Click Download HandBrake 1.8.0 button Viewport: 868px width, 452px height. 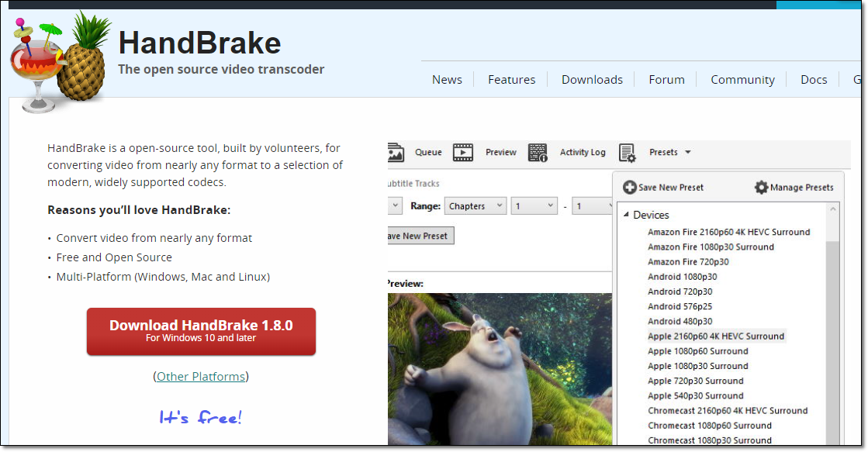(x=201, y=331)
